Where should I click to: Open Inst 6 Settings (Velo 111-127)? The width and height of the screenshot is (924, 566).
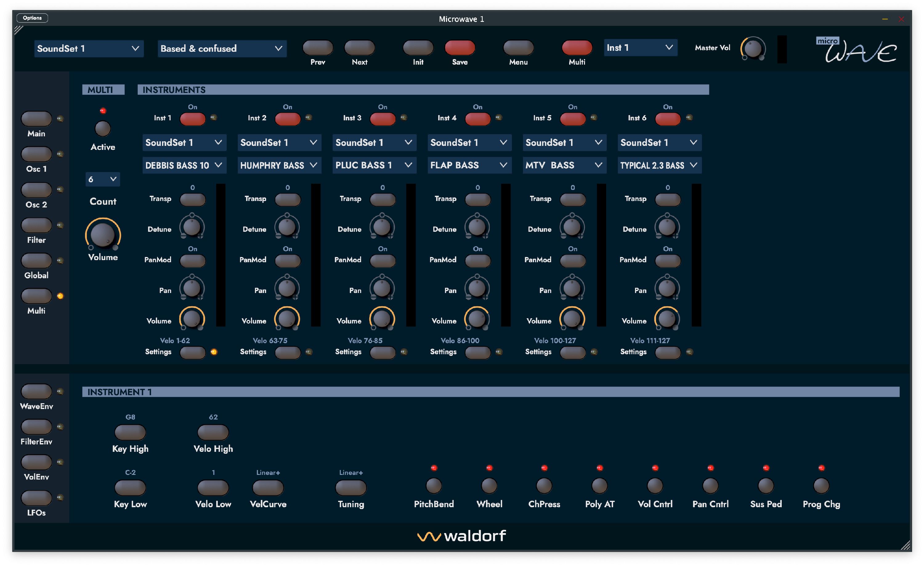click(667, 352)
